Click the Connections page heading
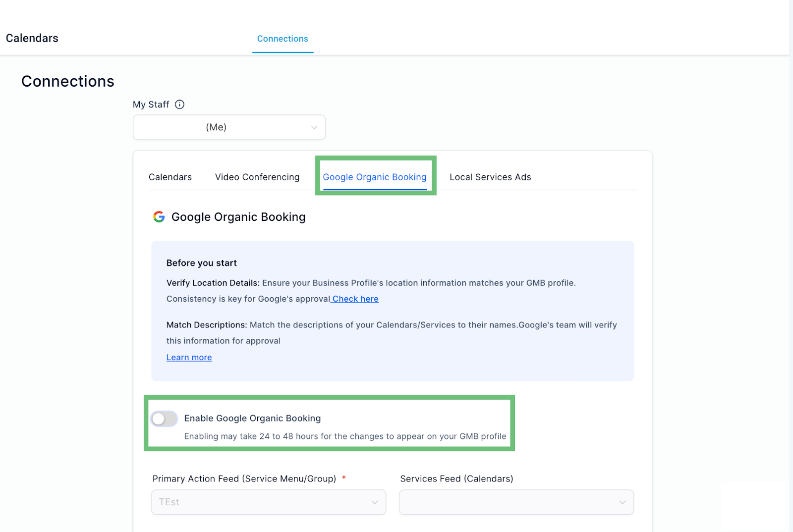 tap(68, 81)
